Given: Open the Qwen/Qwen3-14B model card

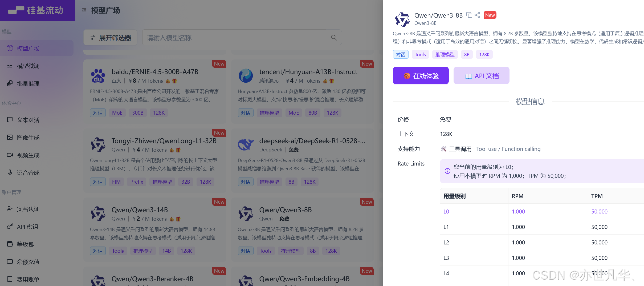Looking at the screenshot, I should click(155, 229).
